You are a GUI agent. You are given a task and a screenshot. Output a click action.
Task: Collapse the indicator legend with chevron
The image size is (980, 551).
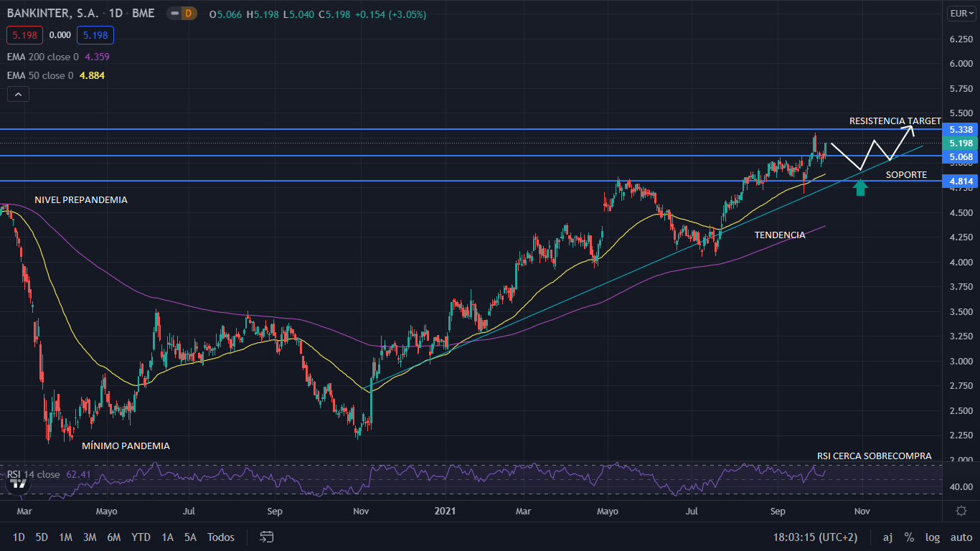[18, 94]
